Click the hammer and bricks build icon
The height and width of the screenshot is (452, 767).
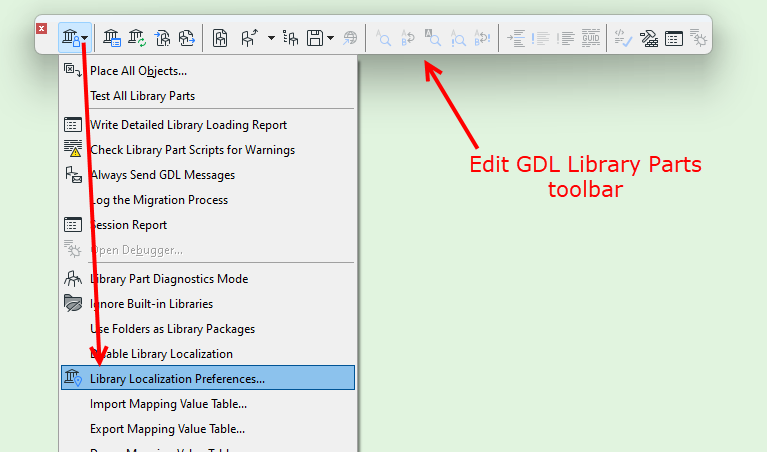649,38
